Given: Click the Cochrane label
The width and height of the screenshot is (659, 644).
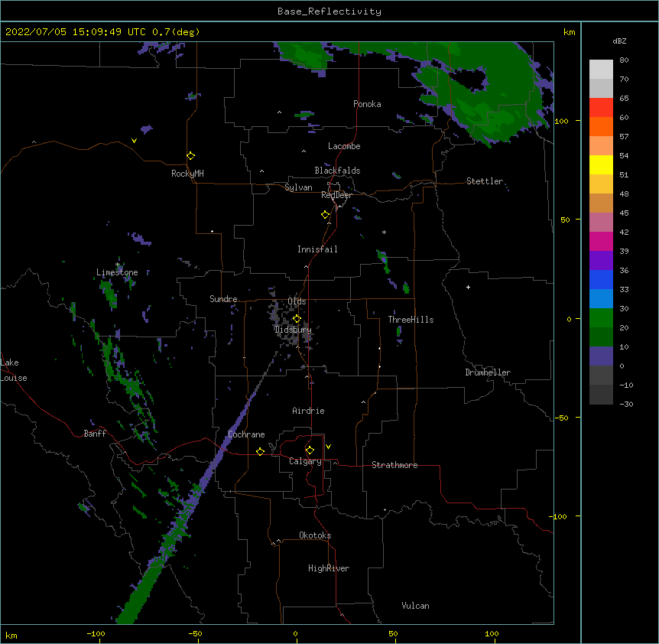Looking at the screenshot, I should pyautogui.click(x=246, y=434).
